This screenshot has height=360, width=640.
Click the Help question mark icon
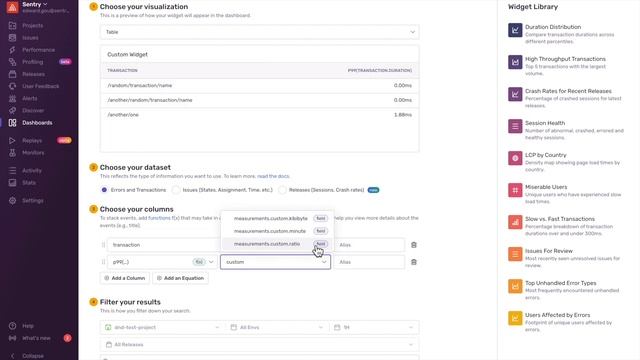[x=13, y=326]
